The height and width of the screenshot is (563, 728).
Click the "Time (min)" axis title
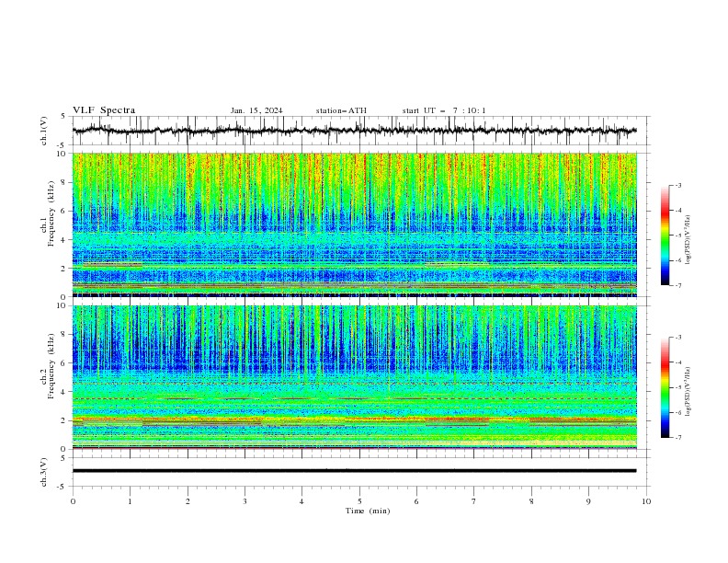368,511
